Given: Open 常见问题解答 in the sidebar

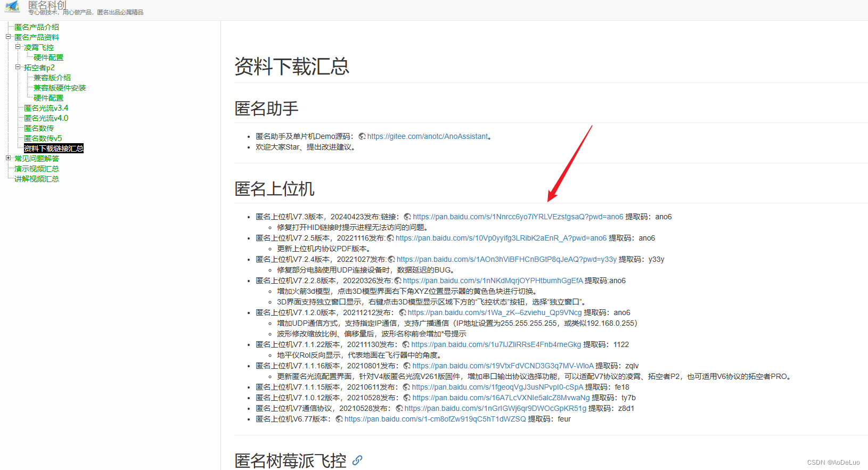Looking at the screenshot, I should 37,159.
